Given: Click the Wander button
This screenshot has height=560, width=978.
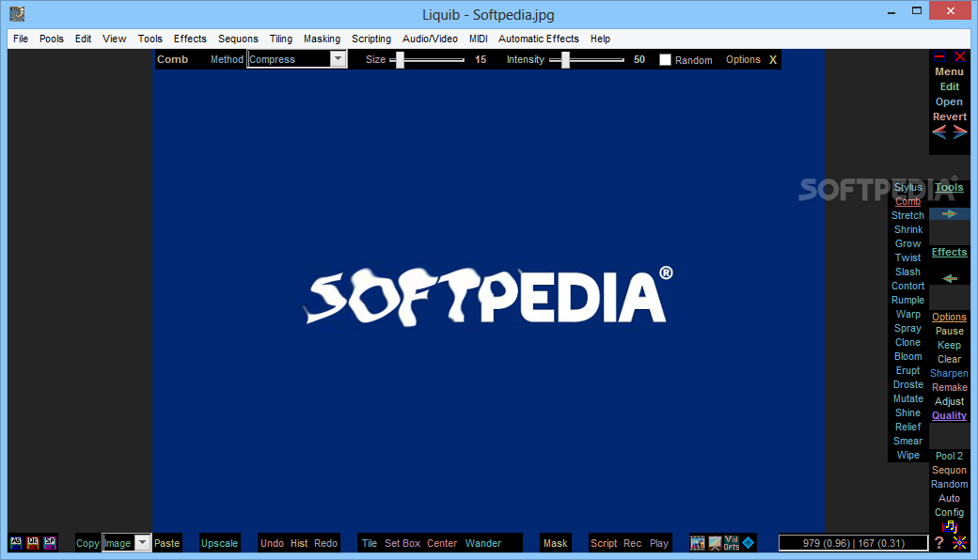Looking at the screenshot, I should [x=482, y=543].
